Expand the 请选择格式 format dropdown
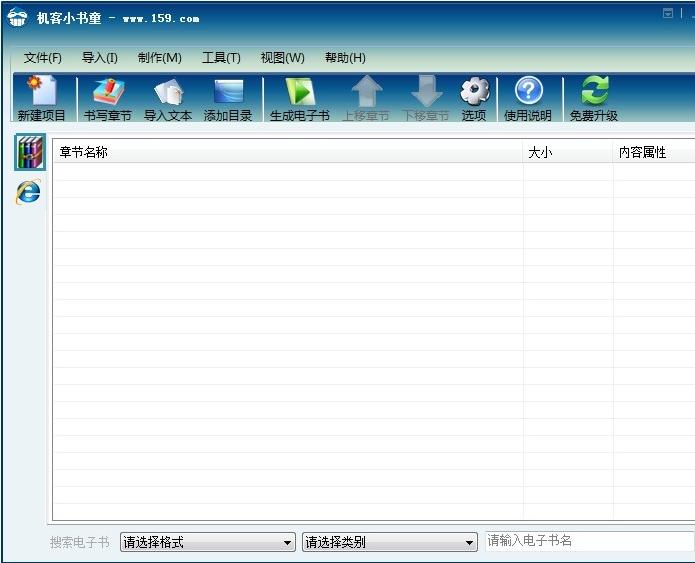 point(207,542)
